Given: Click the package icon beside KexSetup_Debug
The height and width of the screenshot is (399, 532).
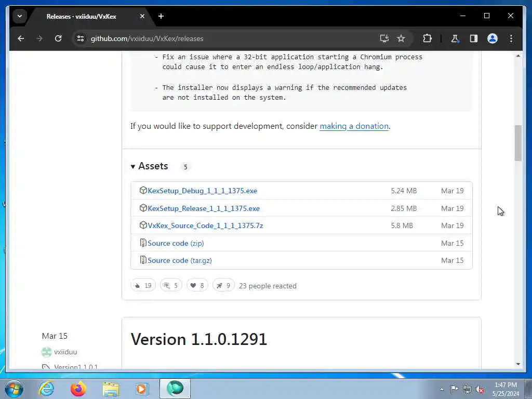Looking at the screenshot, I should pos(143,190).
